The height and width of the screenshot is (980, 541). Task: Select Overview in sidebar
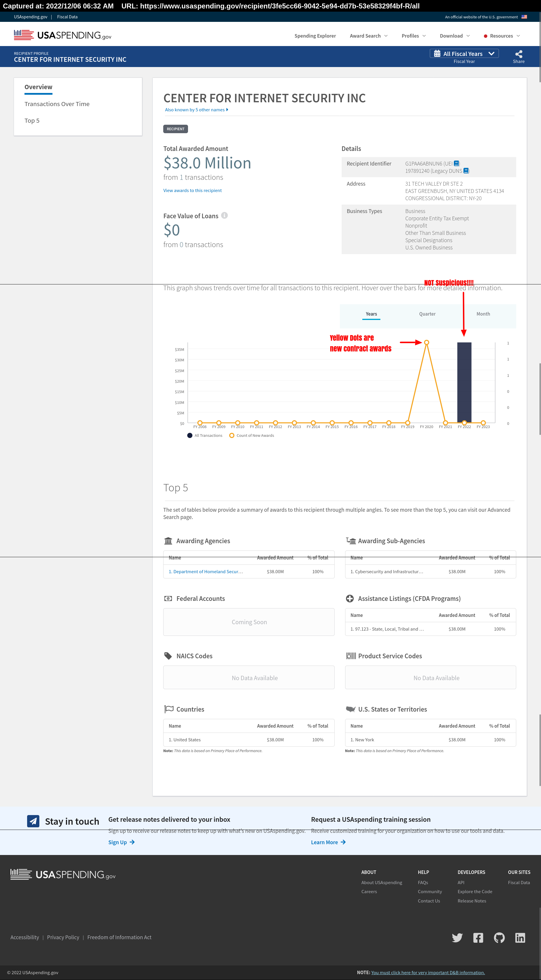tap(38, 87)
